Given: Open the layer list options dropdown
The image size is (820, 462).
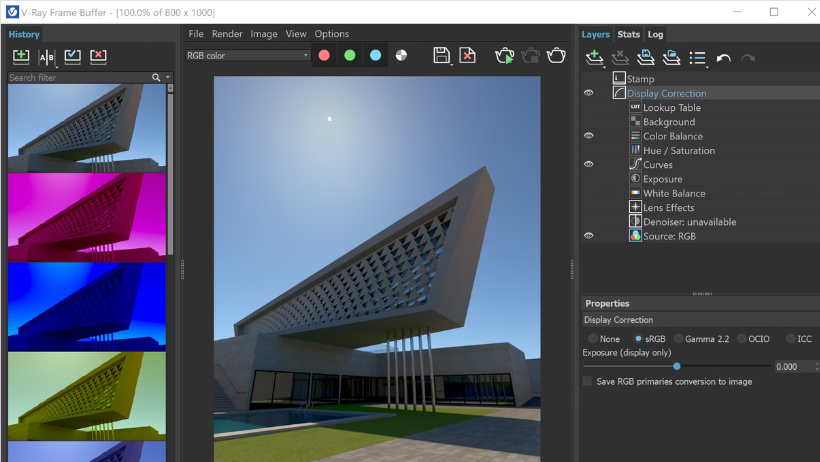Looking at the screenshot, I should coord(699,58).
